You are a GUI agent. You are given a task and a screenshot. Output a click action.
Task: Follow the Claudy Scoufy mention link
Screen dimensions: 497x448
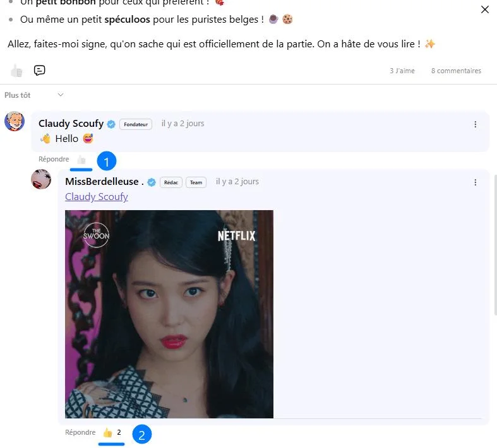(x=97, y=197)
